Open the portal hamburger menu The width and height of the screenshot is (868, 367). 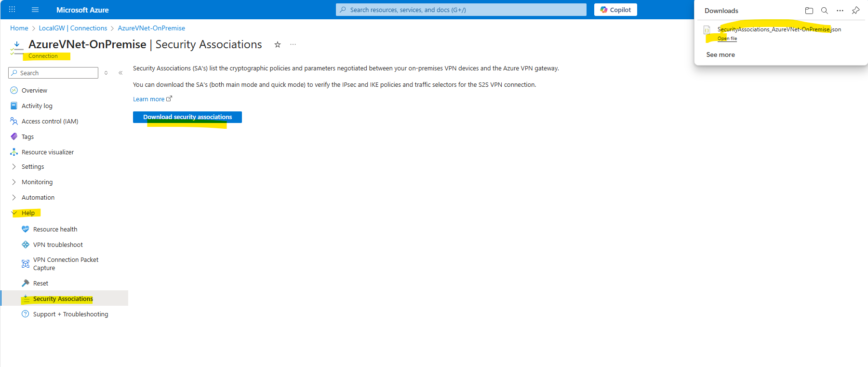tap(35, 10)
